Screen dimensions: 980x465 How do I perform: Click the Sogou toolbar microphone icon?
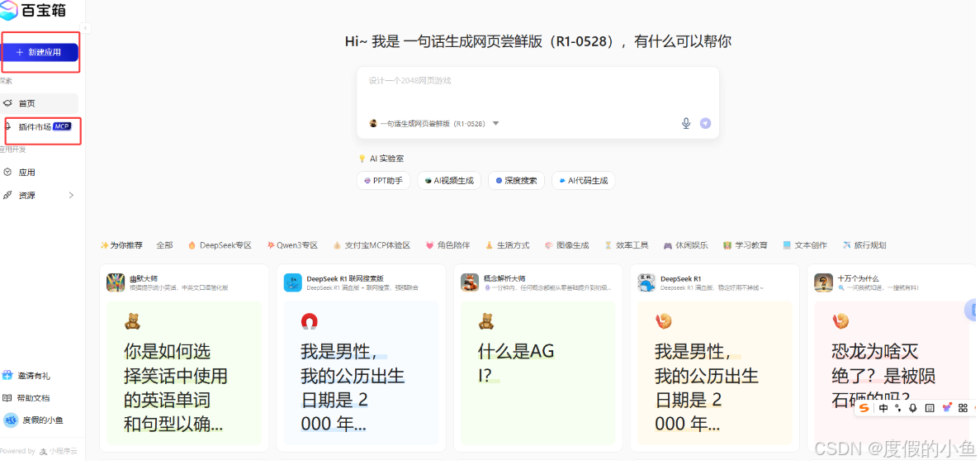[913, 408]
